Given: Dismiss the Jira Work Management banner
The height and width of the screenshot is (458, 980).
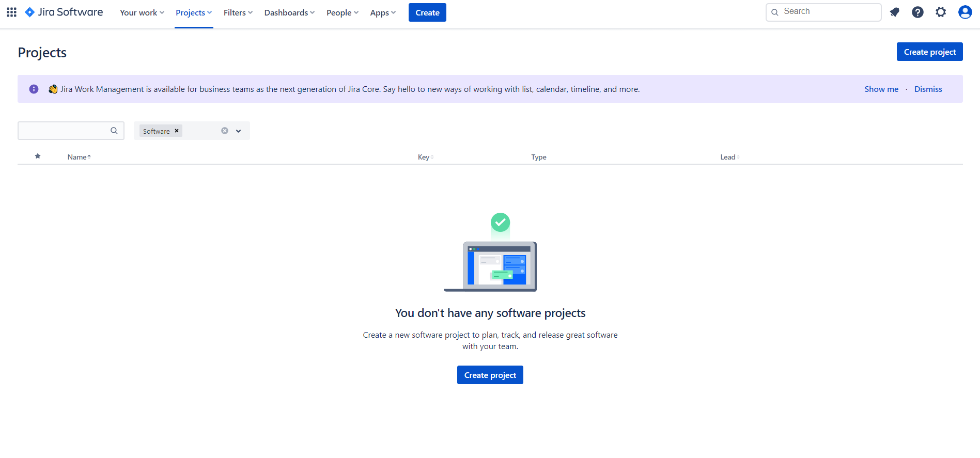Looking at the screenshot, I should [x=928, y=89].
